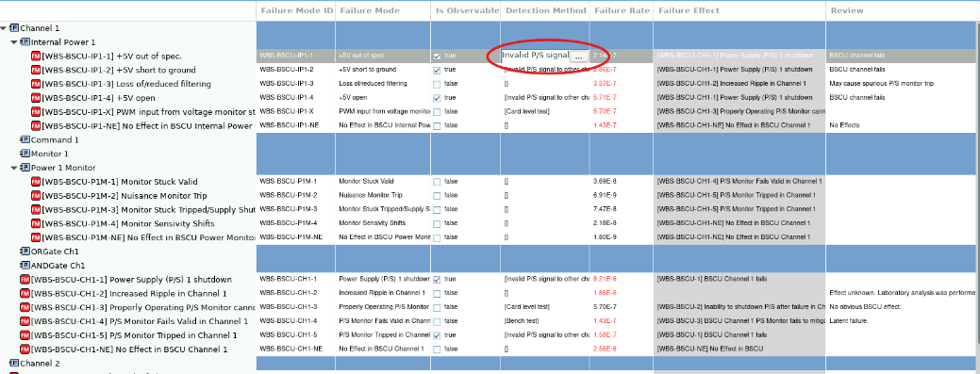Screen dimensions: 980x374
Task: Uncheck Is Observable for WBS-BSCU-IP1-2
Action: (x=437, y=70)
